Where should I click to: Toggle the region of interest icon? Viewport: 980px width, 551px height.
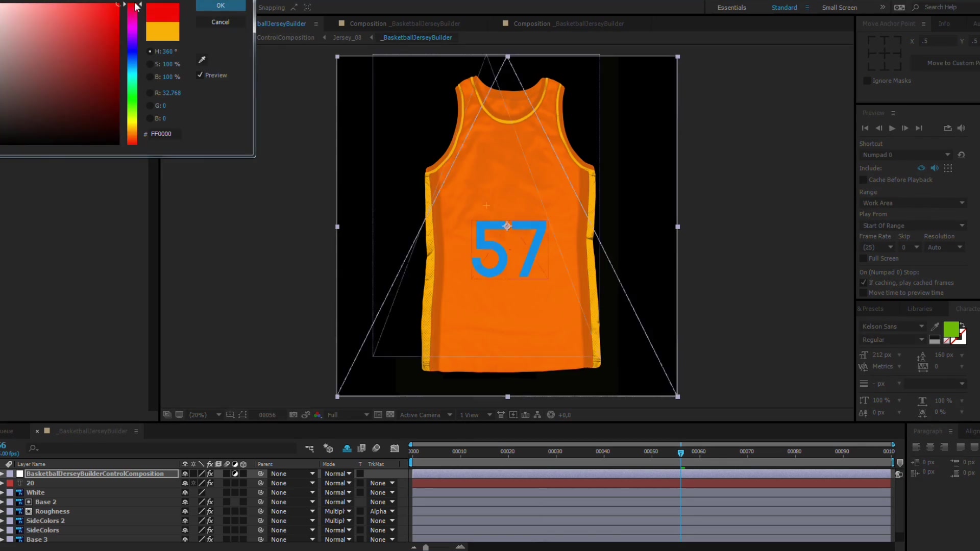tap(378, 415)
